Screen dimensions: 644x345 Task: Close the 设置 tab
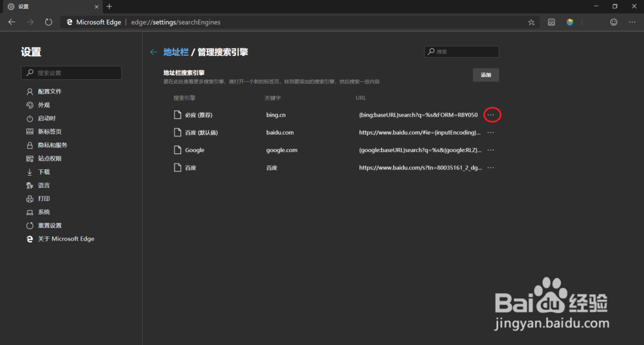click(97, 6)
